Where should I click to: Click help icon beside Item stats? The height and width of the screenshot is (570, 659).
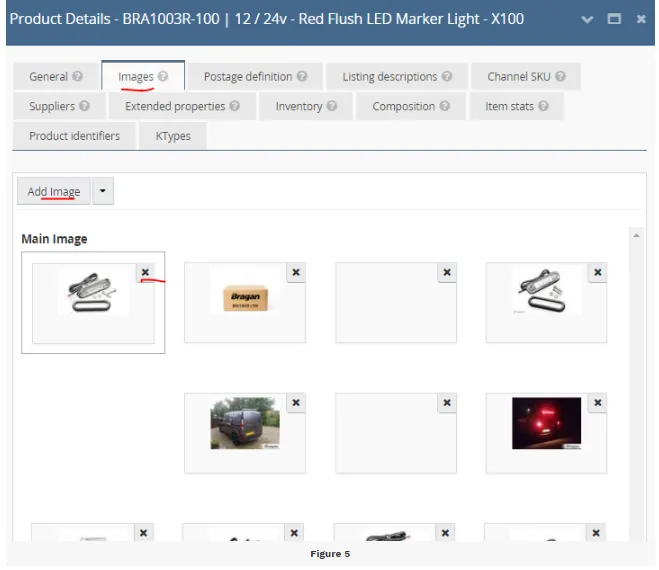coord(543,106)
